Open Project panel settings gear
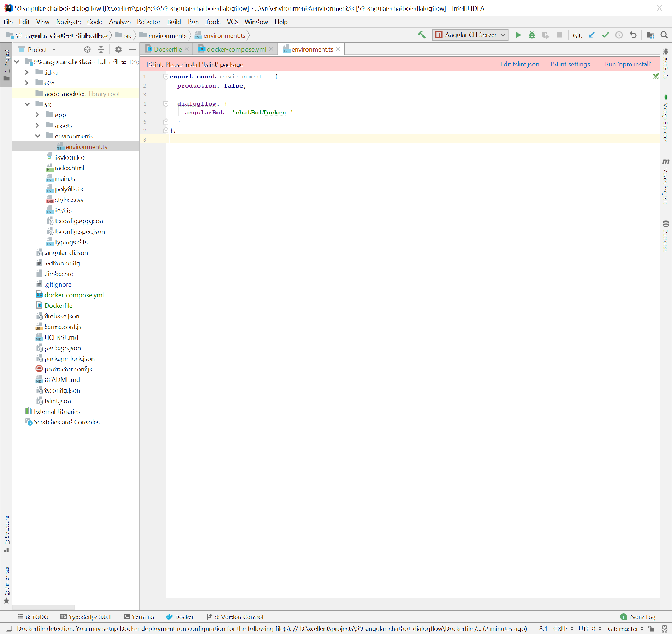672x634 pixels. pyautogui.click(x=119, y=49)
